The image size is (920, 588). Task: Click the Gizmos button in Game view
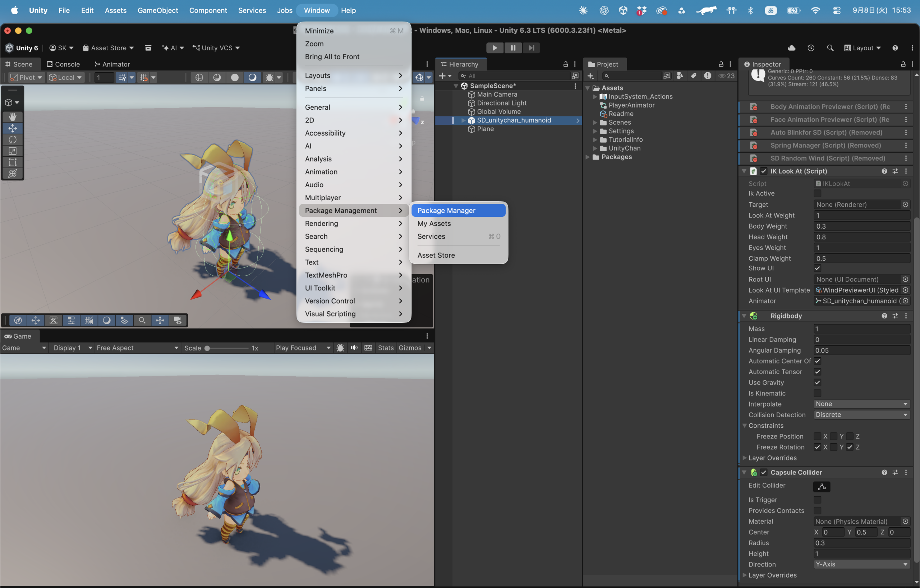410,348
